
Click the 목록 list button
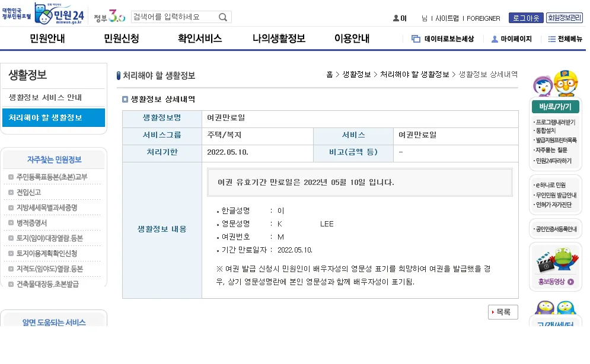(503, 312)
